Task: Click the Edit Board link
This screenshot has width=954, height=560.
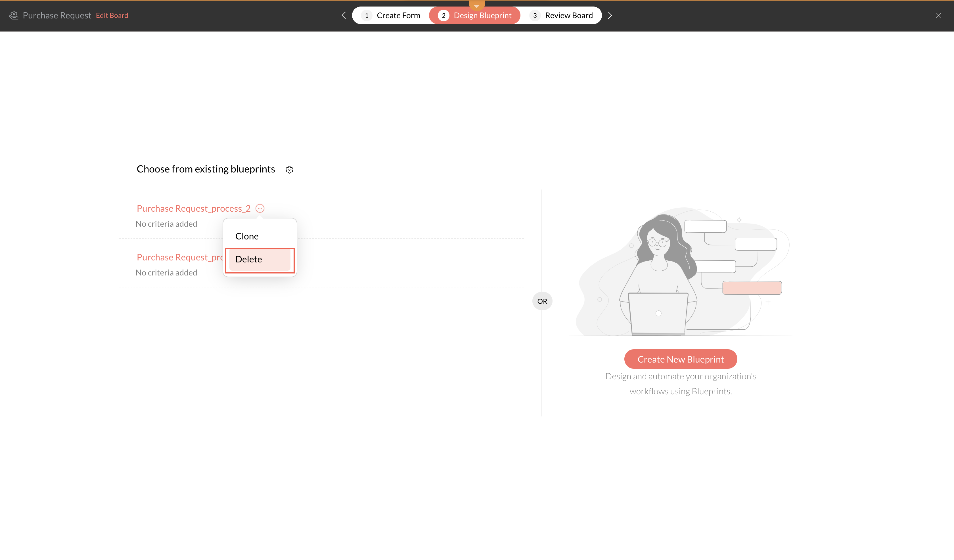Action: (112, 16)
